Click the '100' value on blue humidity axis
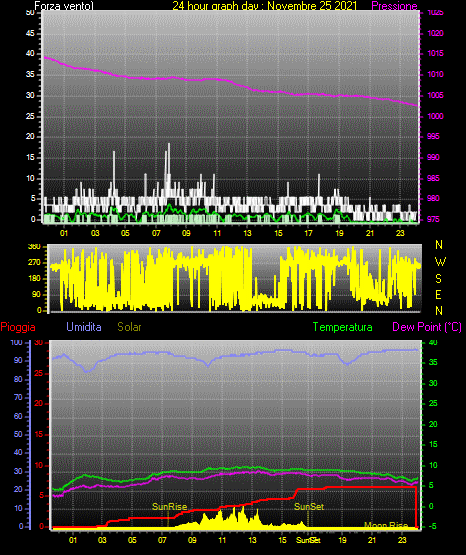 click(17, 342)
